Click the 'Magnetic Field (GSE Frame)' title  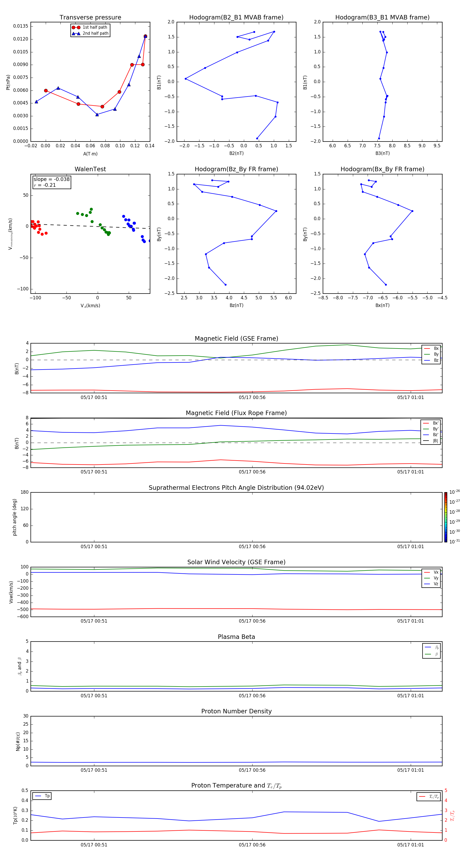tap(236, 339)
